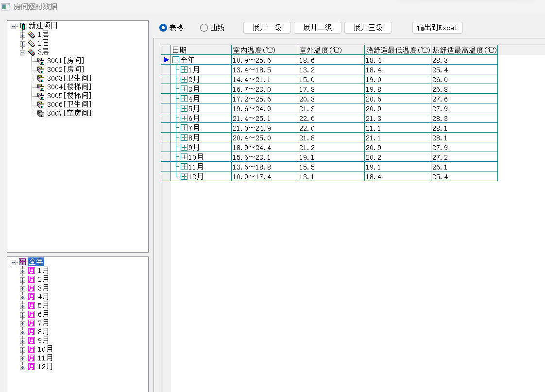This screenshot has width=545, height=392.
Task: Click the 新建项目 project root icon
Action: click(22, 26)
